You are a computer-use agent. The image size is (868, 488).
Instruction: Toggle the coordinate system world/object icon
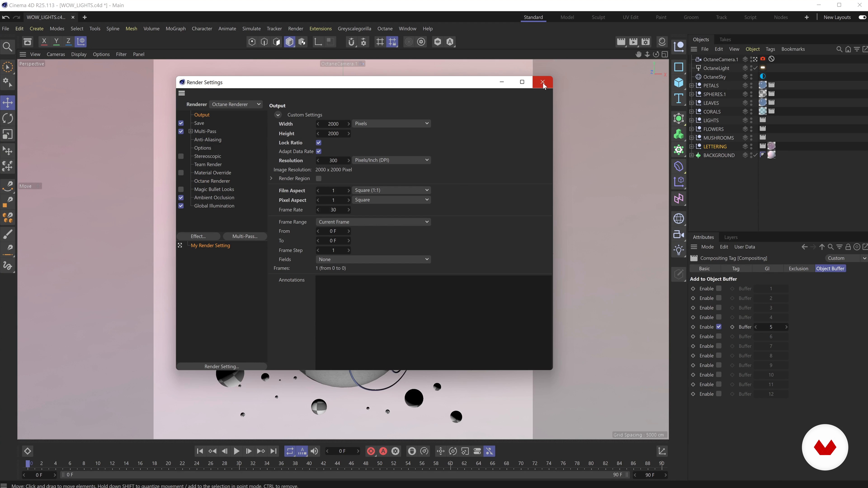click(x=81, y=42)
